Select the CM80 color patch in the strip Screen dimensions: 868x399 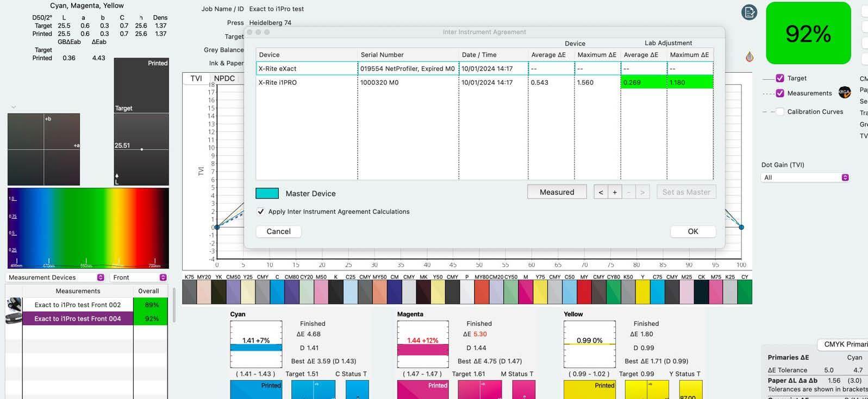tap(292, 292)
